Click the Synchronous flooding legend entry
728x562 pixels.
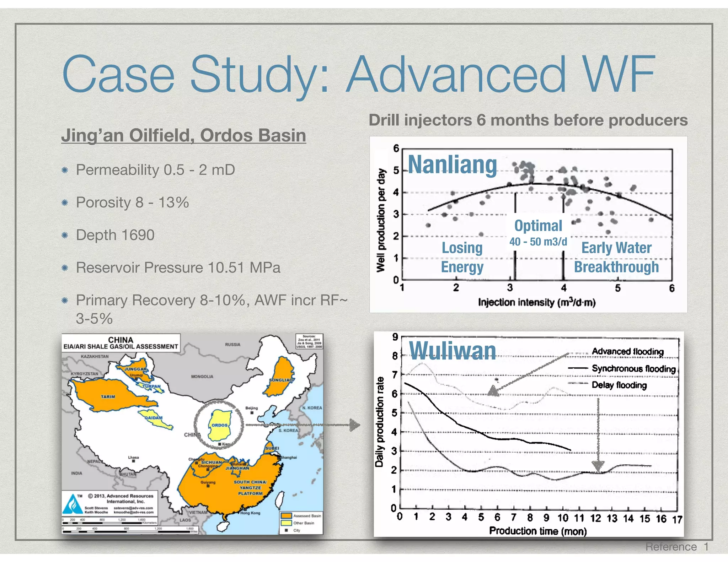(x=633, y=368)
